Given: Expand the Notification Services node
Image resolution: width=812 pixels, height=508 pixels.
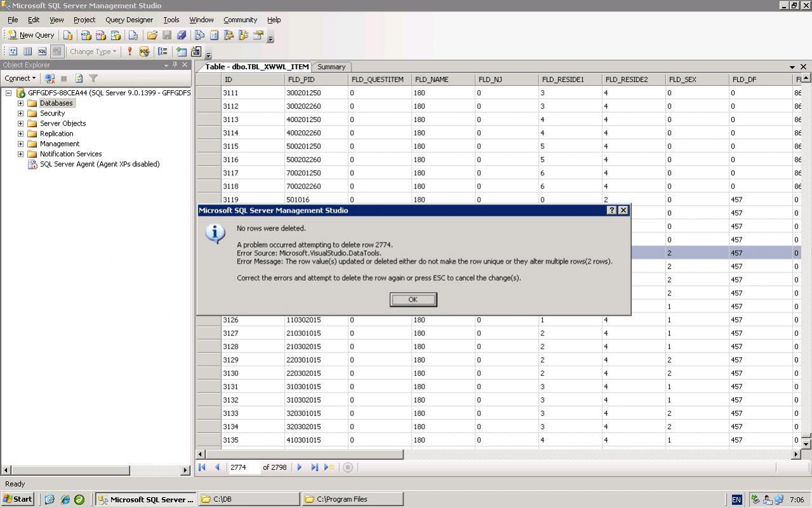Looking at the screenshot, I should coord(20,154).
